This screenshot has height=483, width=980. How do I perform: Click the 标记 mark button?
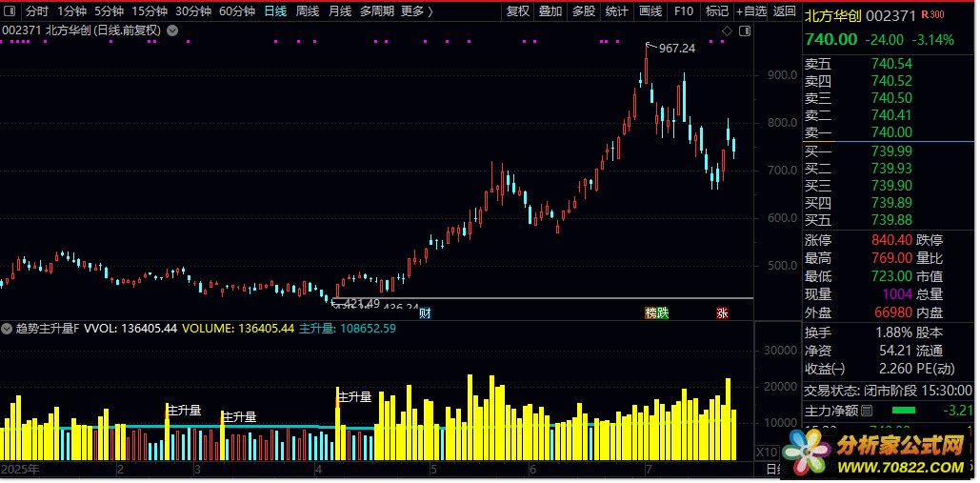[x=716, y=11]
